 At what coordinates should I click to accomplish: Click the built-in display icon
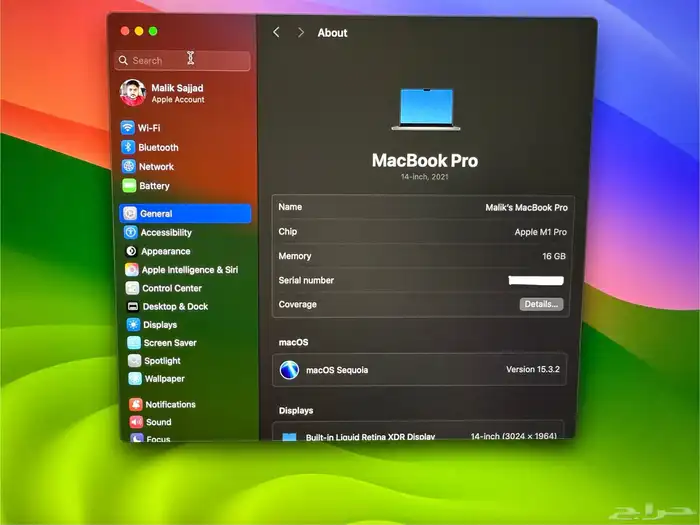click(289, 437)
